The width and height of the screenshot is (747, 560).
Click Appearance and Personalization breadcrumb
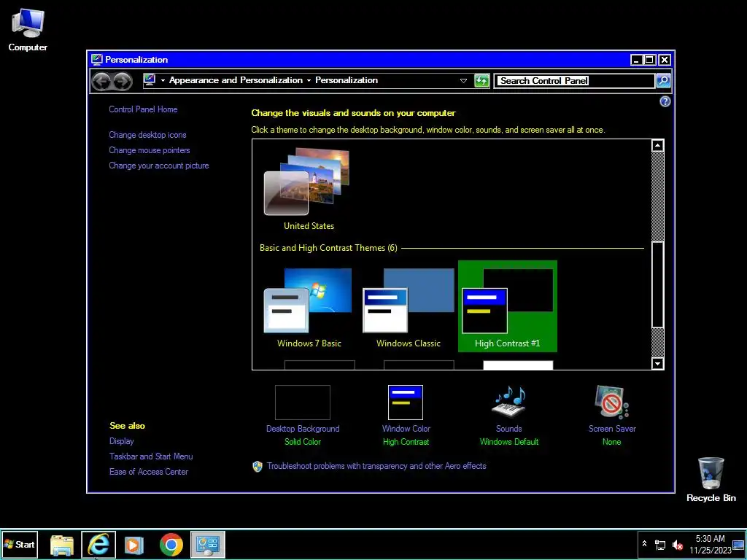click(236, 80)
